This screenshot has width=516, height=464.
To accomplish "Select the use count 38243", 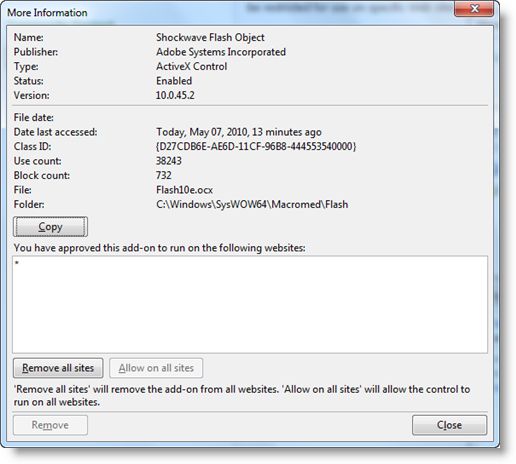I will pyautogui.click(x=169, y=161).
